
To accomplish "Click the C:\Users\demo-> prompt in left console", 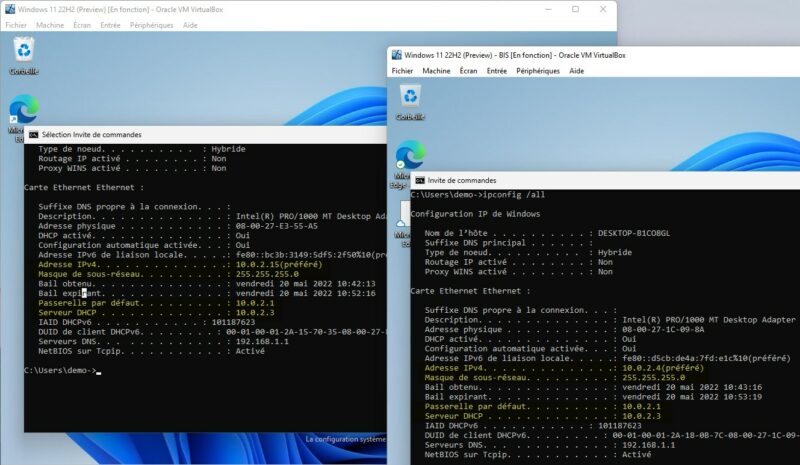I will [x=60, y=371].
